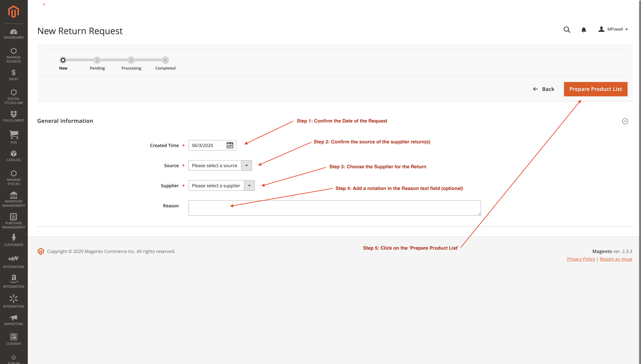Click inside the Reason text area
Viewport: 641px width, 364px height.
tap(334, 208)
